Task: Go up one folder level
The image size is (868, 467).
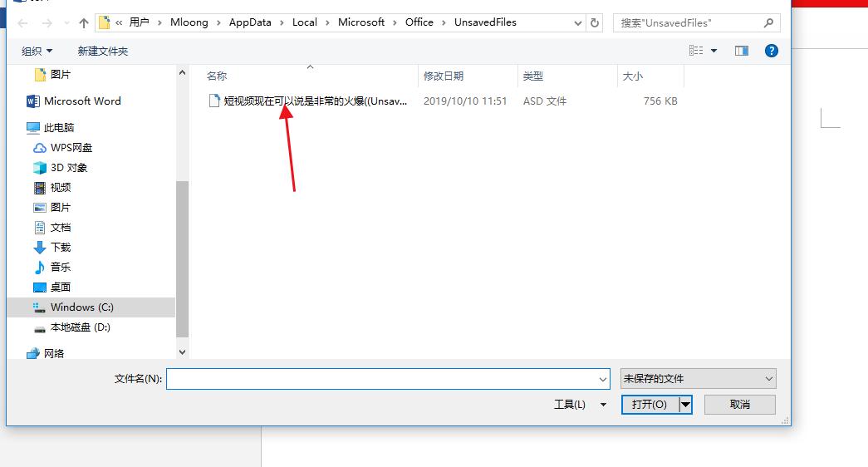Action: point(84,22)
